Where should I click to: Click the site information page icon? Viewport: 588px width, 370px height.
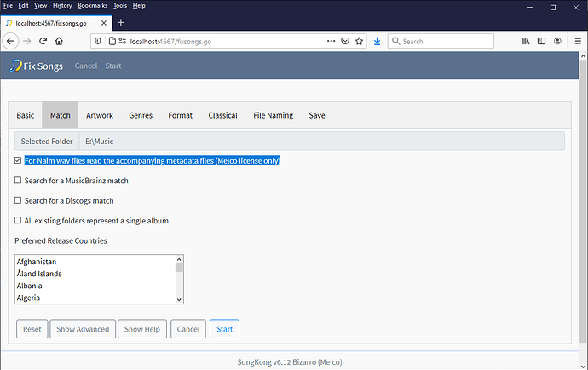pos(112,41)
